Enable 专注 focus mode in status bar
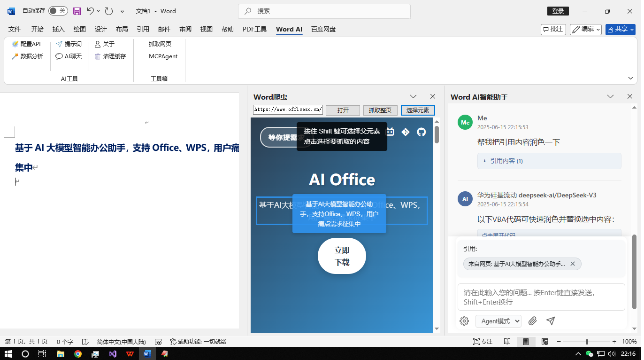Image resolution: width=644 pixels, height=360 pixels. pos(483,342)
